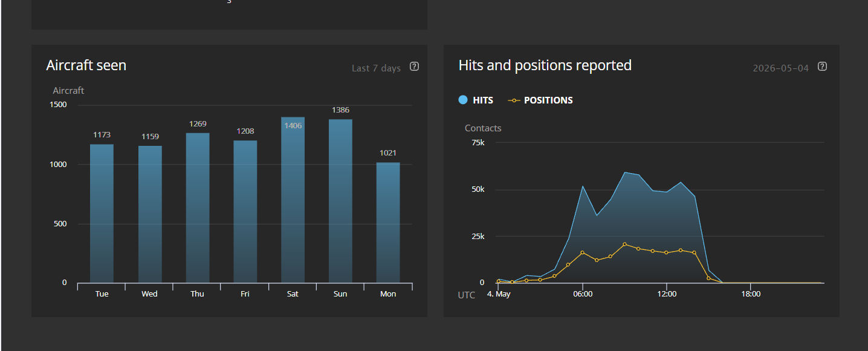
Task: Select the Sun bar showing 1386
Action: (340, 202)
